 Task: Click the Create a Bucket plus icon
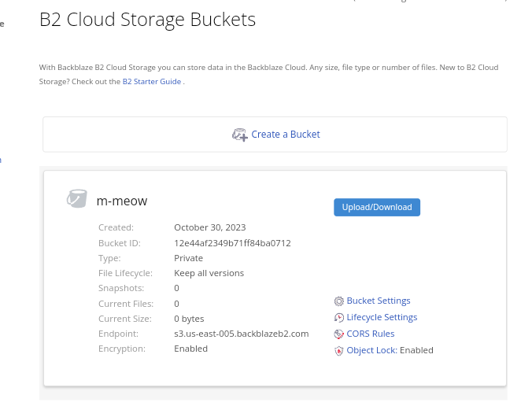(x=239, y=135)
